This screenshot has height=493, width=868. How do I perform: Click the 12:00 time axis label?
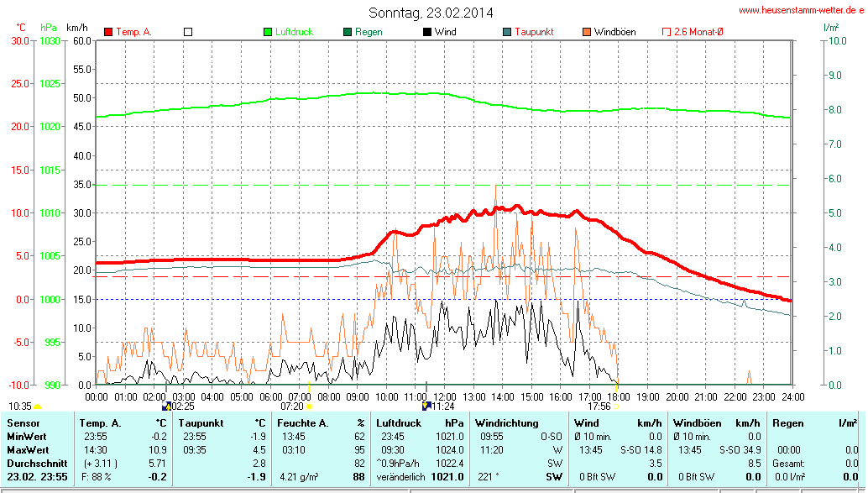point(445,397)
